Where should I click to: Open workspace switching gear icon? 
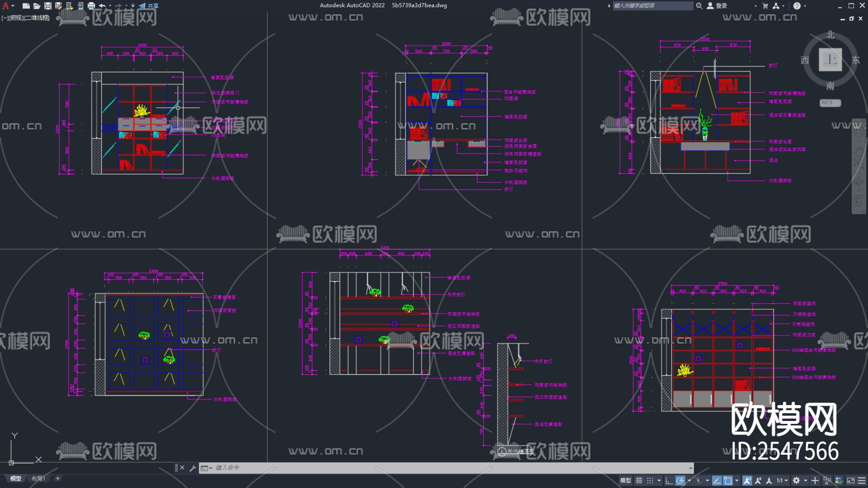pyautogui.click(x=797, y=480)
